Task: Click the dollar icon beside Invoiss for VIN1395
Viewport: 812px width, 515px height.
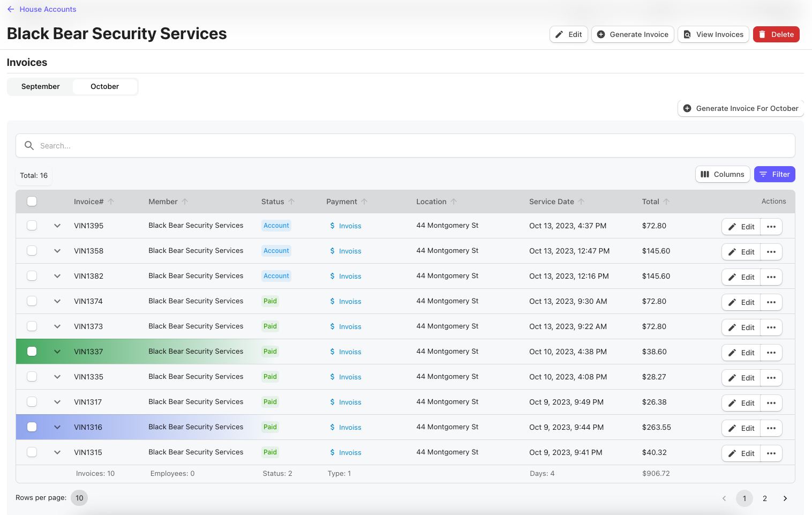Action: coord(332,226)
